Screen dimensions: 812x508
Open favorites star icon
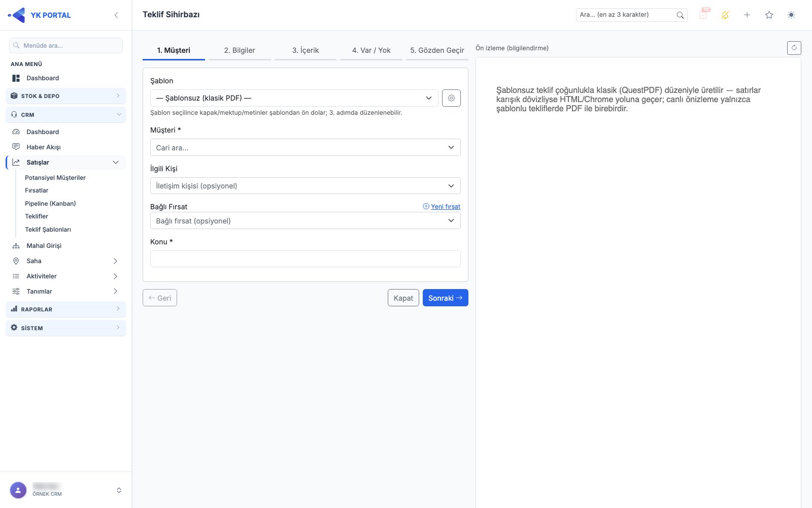[x=769, y=15]
